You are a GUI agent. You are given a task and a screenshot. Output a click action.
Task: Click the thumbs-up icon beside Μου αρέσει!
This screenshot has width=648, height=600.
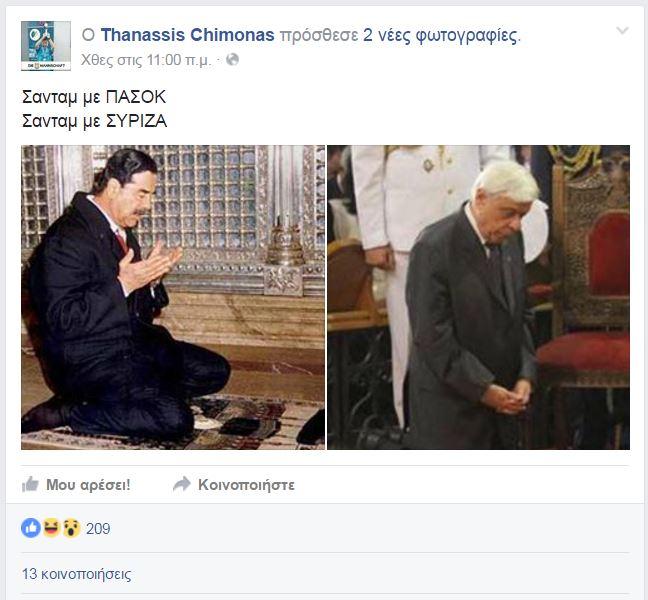30,484
